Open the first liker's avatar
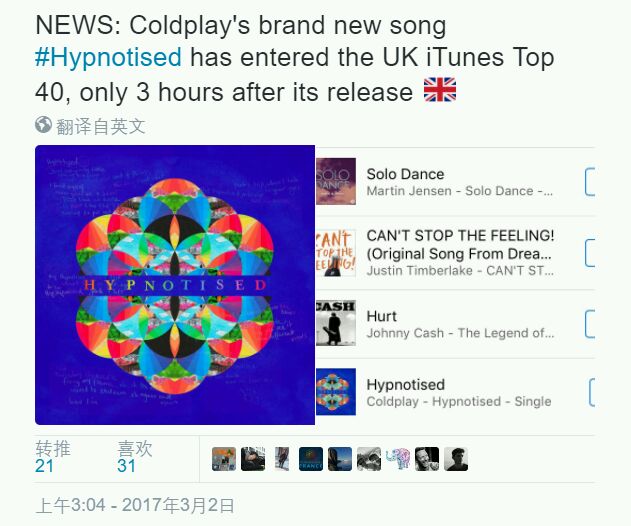The width and height of the screenshot is (631, 526). 224,459
